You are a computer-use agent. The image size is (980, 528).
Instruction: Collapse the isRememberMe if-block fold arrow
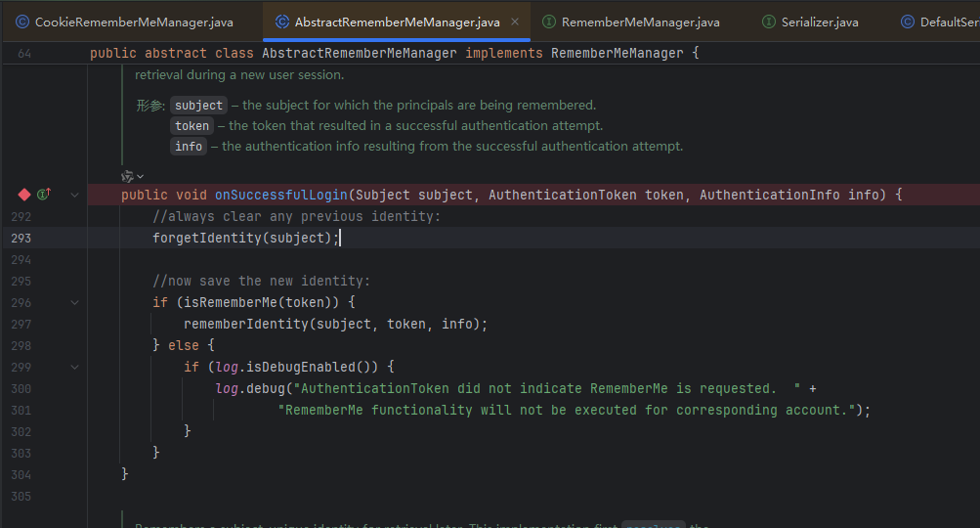pyautogui.click(x=74, y=303)
